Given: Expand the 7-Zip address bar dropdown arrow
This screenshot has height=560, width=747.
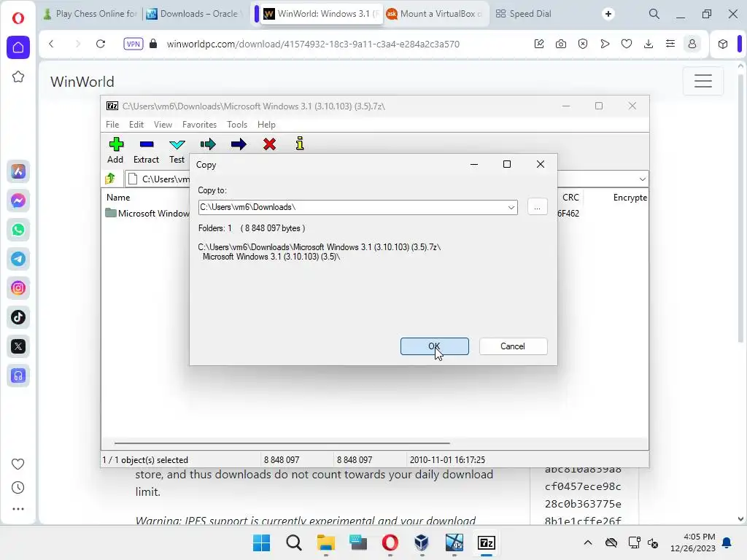Looking at the screenshot, I should [642, 179].
